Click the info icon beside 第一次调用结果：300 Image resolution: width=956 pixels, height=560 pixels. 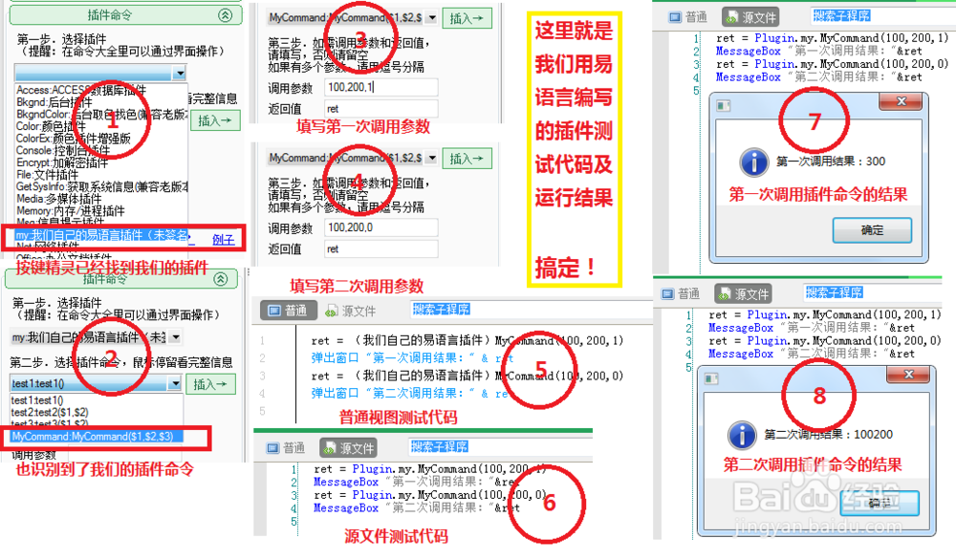coord(754,162)
